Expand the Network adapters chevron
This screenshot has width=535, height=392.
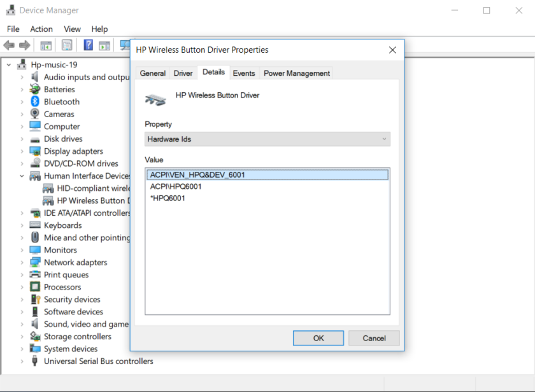point(22,262)
